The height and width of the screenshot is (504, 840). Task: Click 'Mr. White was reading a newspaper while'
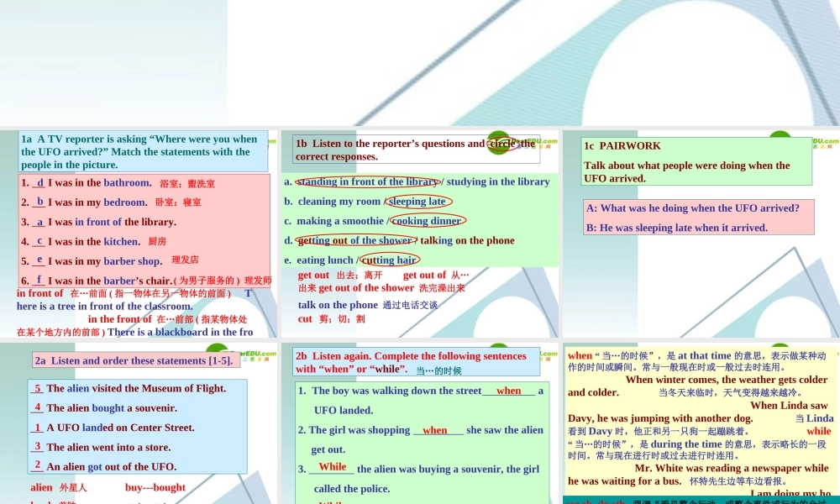tap(732, 468)
